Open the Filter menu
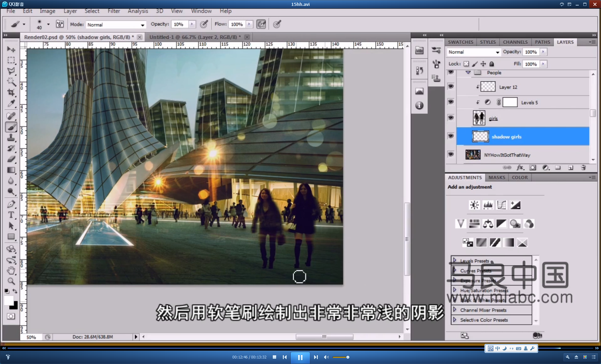The image size is (601, 364). [113, 11]
